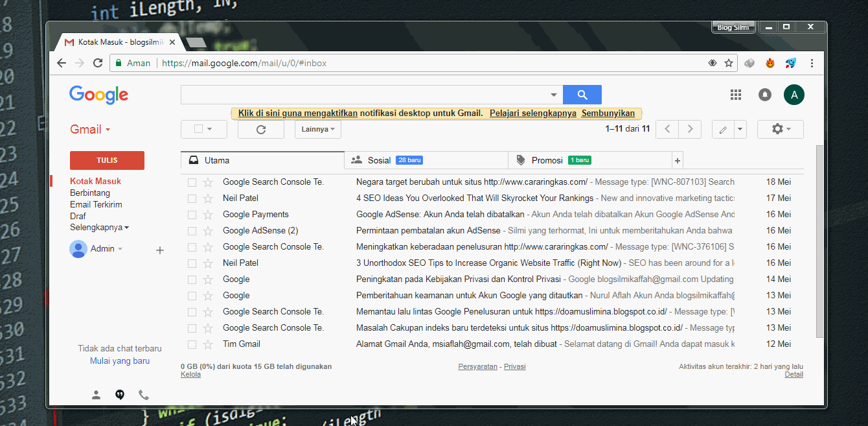Screen dimensions: 868x426
Task: Click the plus icon next to Admin chat
Action: point(160,250)
